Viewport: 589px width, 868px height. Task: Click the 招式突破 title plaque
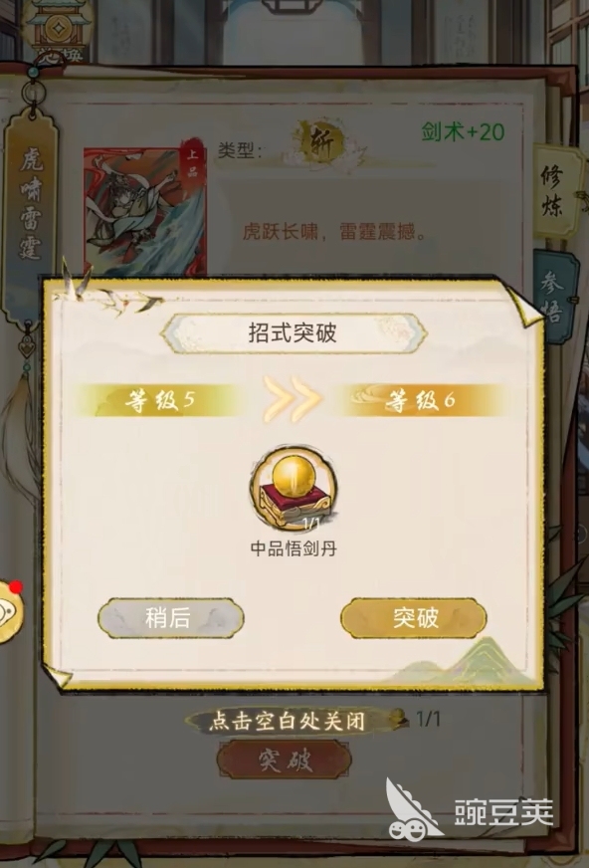(294, 333)
